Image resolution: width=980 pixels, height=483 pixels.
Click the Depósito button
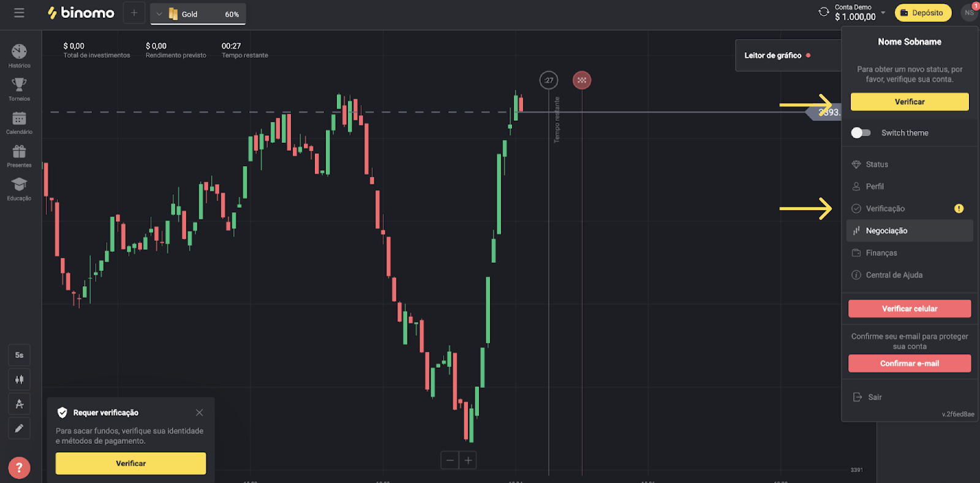point(923,13)
